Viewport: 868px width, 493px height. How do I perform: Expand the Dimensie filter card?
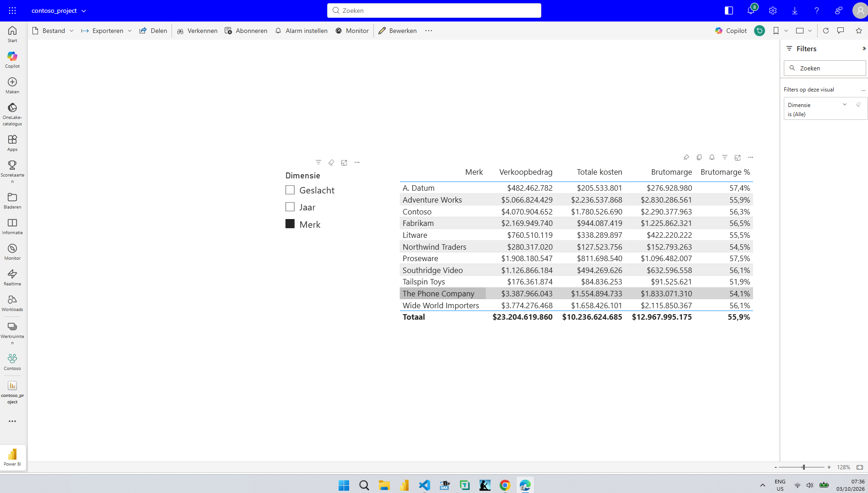click(x=845, y=105)
